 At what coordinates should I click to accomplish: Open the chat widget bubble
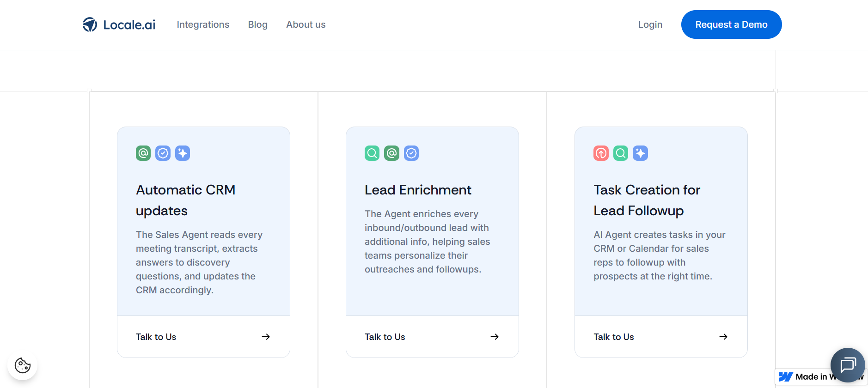847,365
